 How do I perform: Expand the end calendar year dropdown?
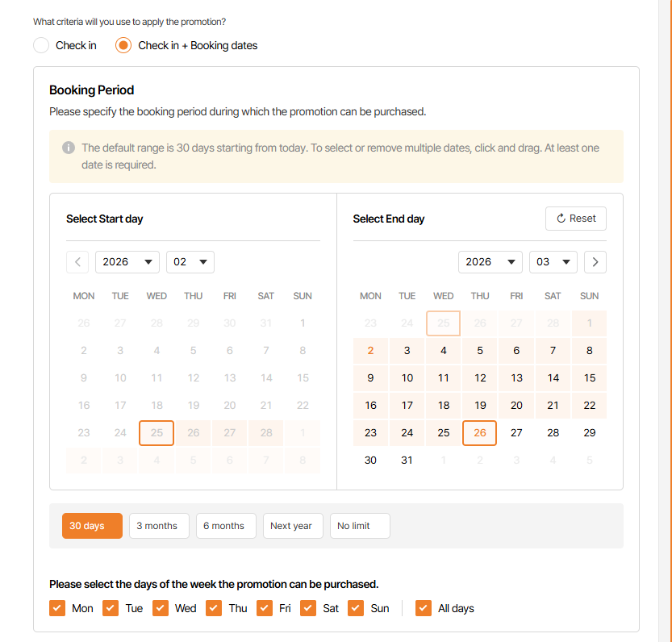pos(490,262)
